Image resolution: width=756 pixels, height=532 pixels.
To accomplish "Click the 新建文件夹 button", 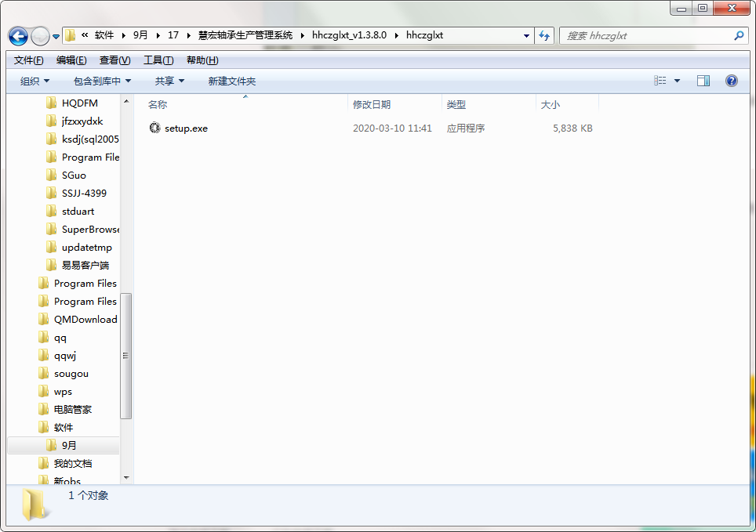I will [231, 81].
